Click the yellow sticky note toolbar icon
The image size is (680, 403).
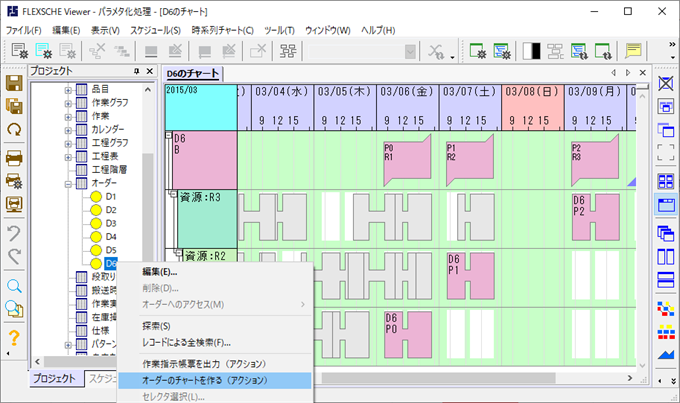633,51
